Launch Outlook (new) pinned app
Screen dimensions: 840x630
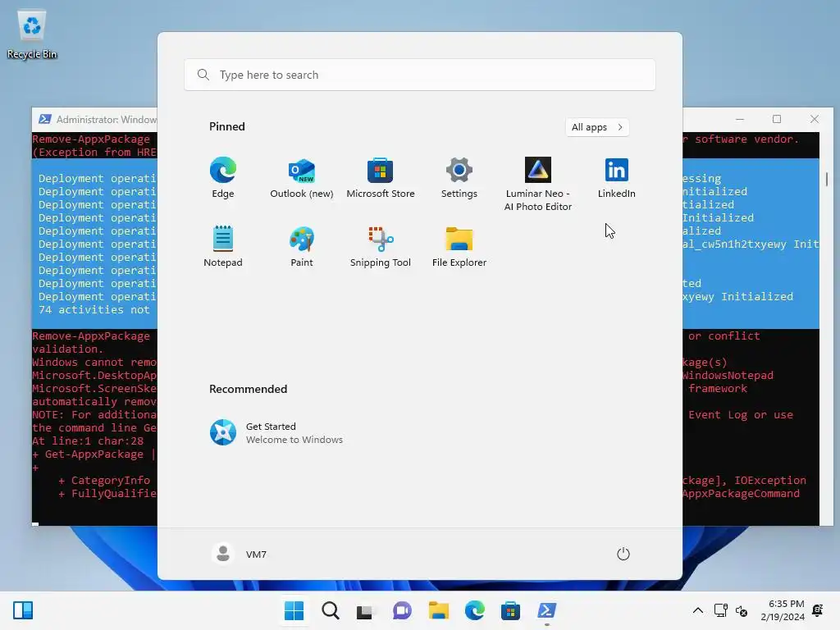click(x=302, y=178)
